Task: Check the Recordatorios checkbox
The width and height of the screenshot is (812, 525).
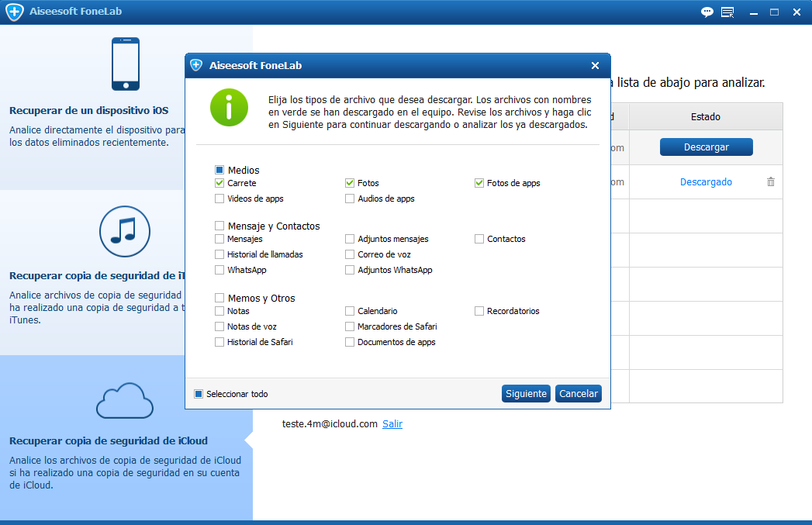Action: (x=479, y=311)
